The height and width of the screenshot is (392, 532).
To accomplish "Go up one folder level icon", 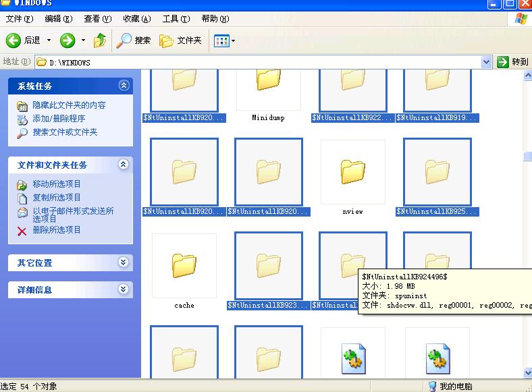I will 100,40.
